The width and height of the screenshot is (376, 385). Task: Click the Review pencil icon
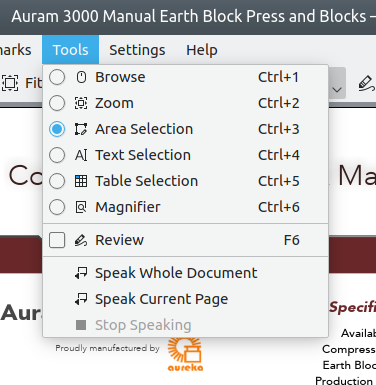(81, 240)
